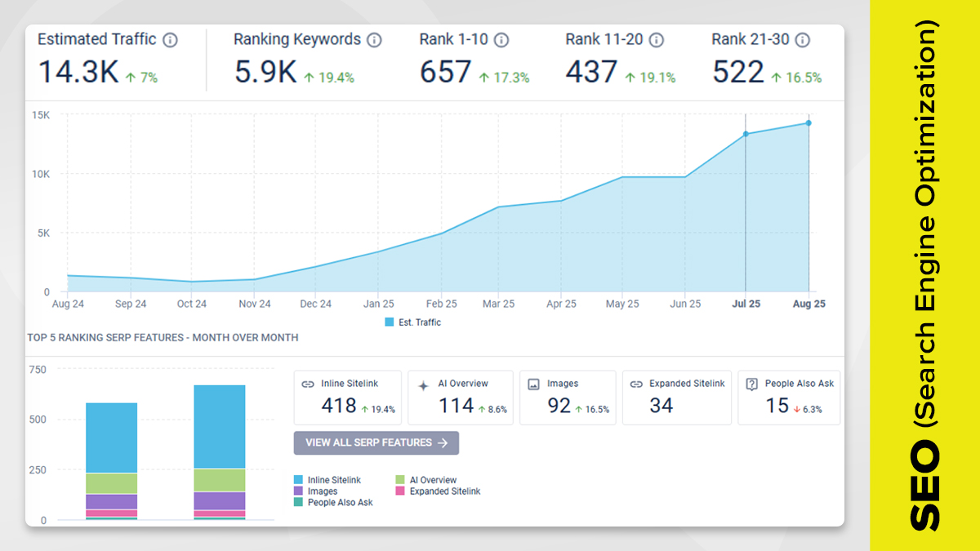Click the 17.3% change indicator

click(x=504, y=78)
